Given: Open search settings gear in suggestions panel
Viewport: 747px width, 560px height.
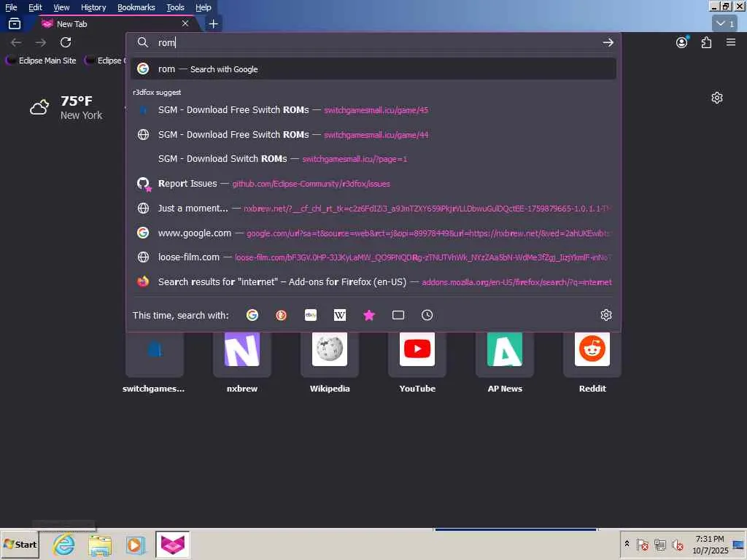Looking at the screenshot, I should pyautogui.click(x=606, y=315).
